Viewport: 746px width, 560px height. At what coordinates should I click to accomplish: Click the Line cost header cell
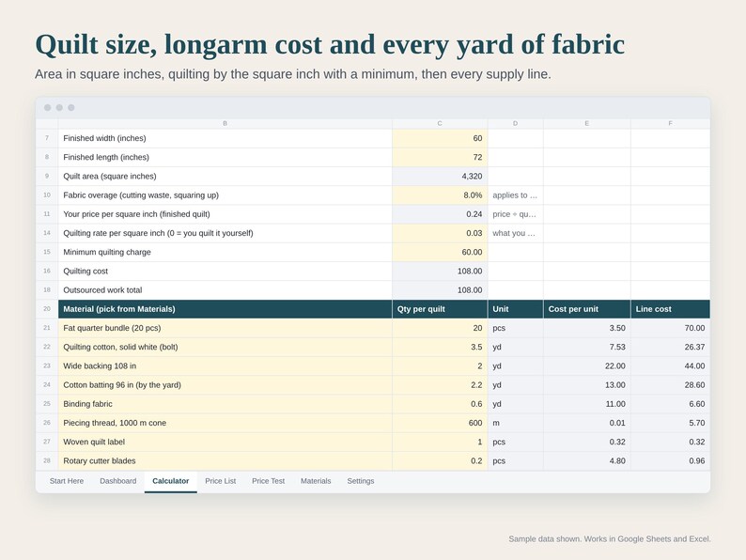670,309
